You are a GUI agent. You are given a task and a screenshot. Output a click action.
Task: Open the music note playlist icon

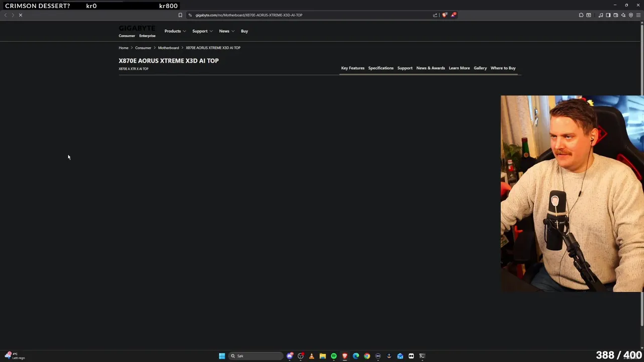tap(601, 15)
